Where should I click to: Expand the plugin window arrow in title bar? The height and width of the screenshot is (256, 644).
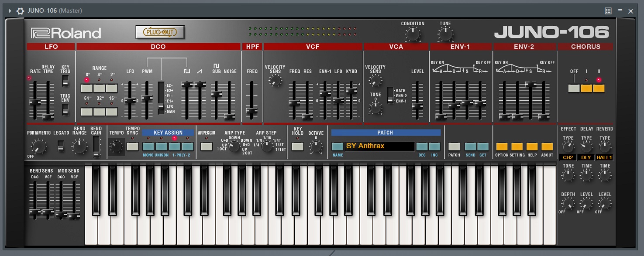[x=10, y=10]
